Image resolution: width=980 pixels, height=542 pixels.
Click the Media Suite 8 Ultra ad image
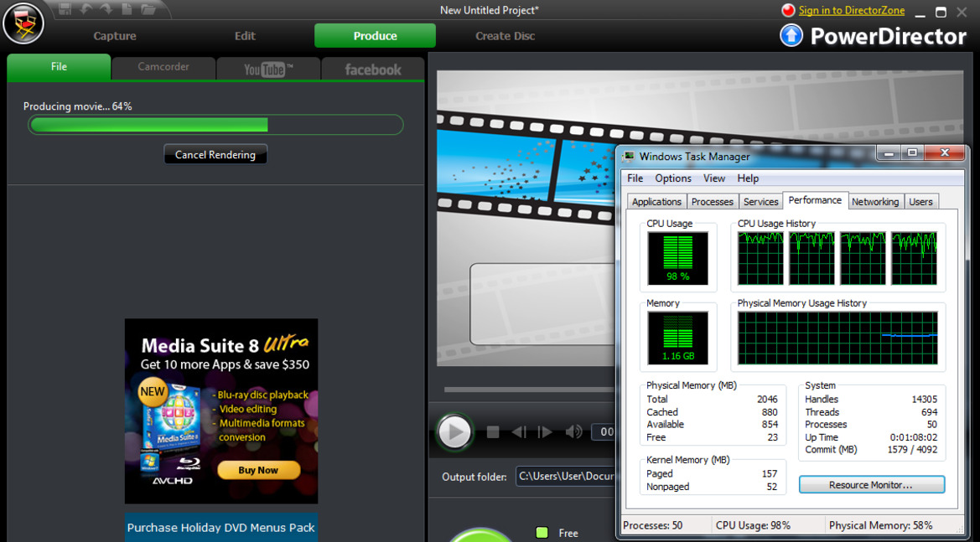221,410
